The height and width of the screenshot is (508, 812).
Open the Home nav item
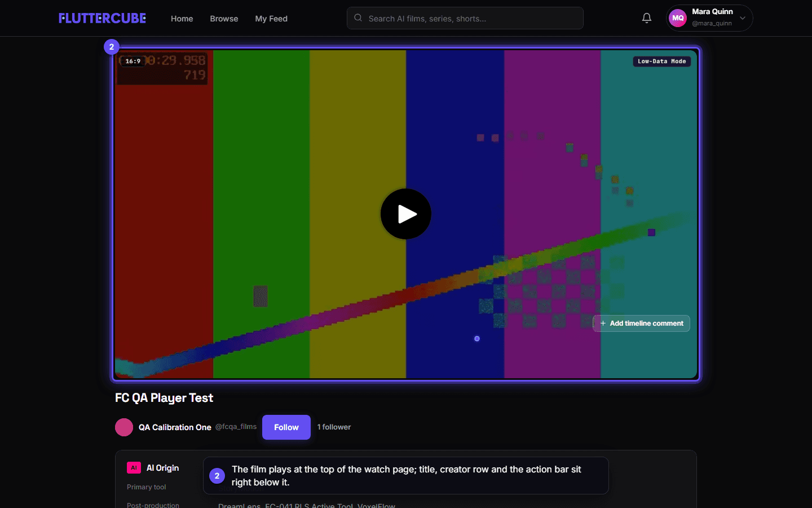click(x=182, y=19)
